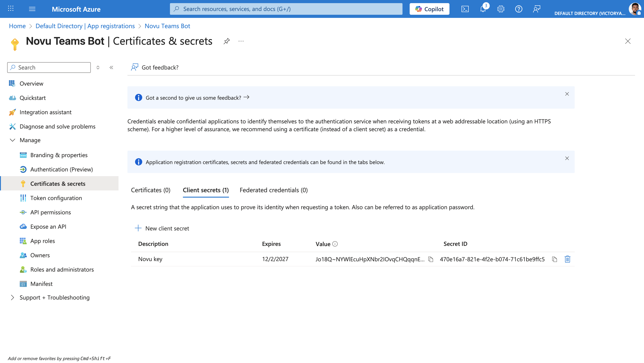Copy the Secret ID to clipboard
The height and width of the screenshot is (363, 644).
[x=554, y=259]
